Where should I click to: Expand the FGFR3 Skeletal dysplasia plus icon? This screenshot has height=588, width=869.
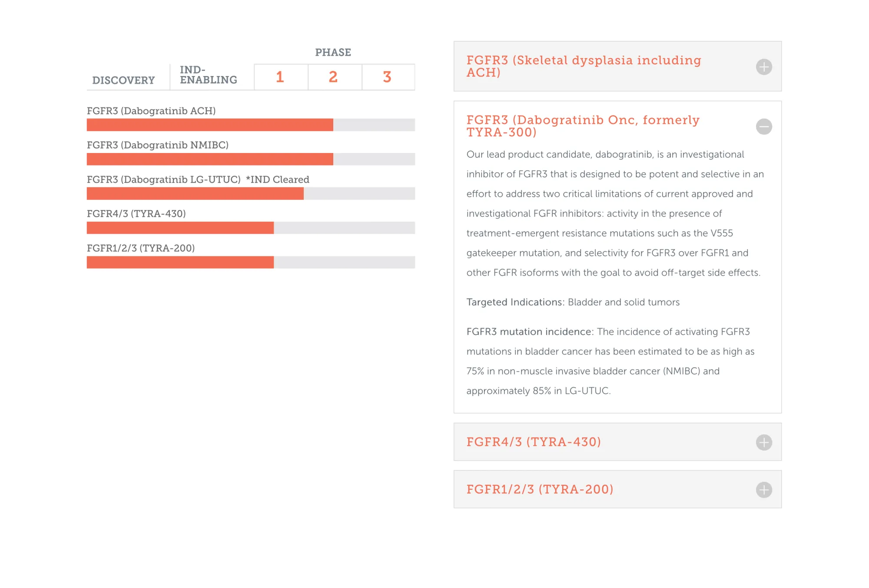tap(763, 67)
